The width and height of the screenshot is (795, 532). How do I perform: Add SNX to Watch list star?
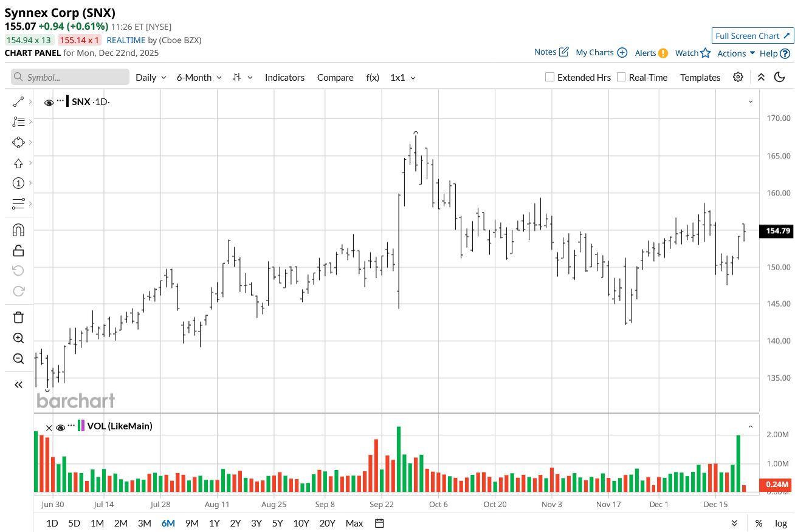(693, 53)
